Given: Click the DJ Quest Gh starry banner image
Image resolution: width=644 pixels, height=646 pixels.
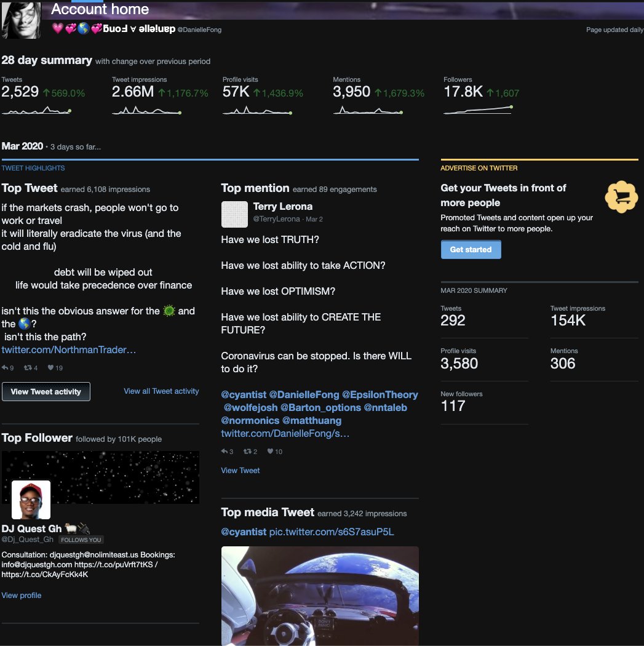Looking at the screenshot, I should (x=100, y=477).
